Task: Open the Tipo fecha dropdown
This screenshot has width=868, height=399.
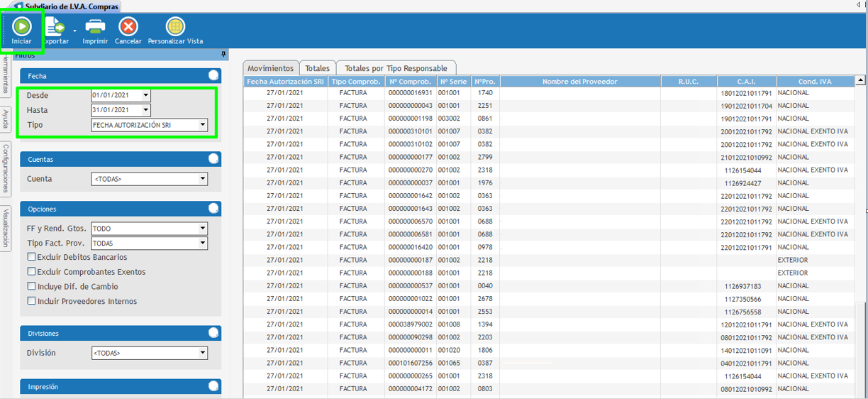Action: click(203, 125)
